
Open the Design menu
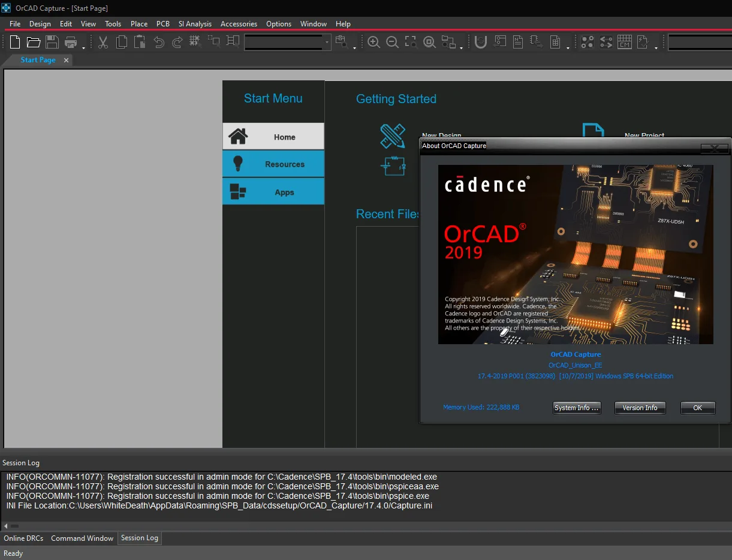[x=40, y=24]
